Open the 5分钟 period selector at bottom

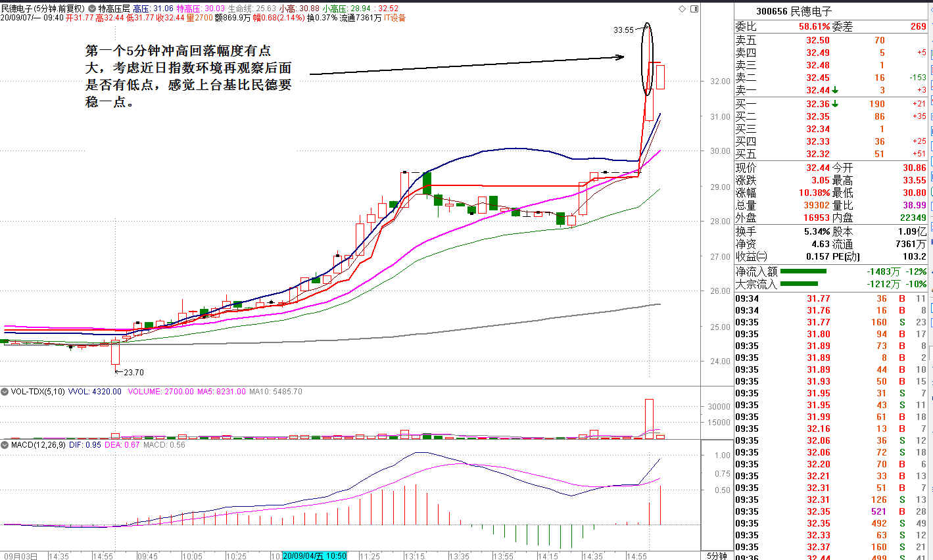click(717, 556)
